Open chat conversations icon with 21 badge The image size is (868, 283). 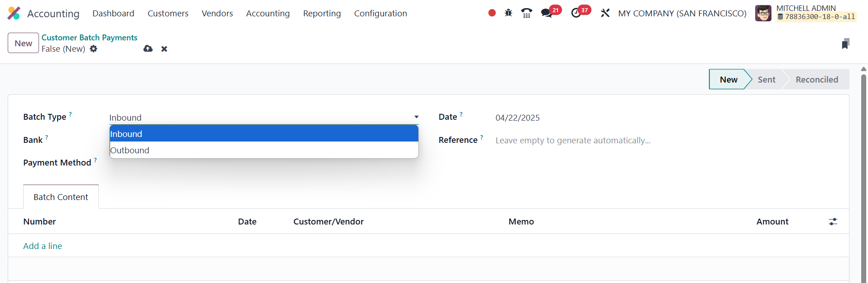547,13
